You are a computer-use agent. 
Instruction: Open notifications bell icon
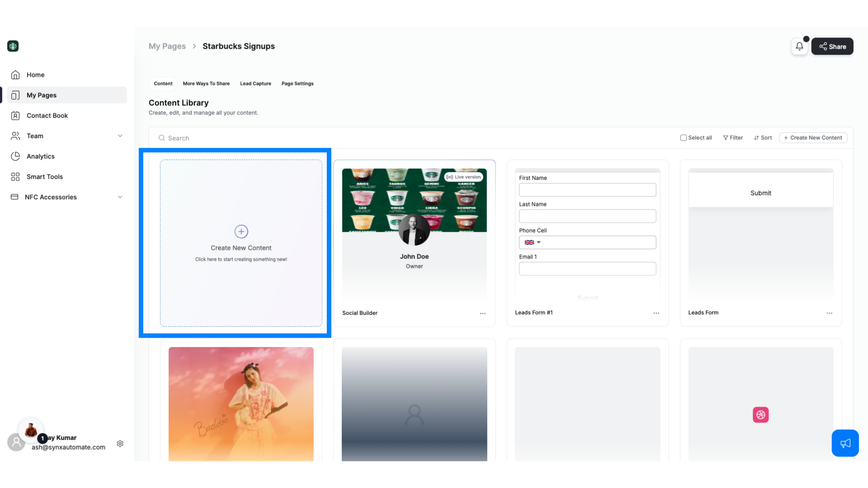(x=799, y=47)
